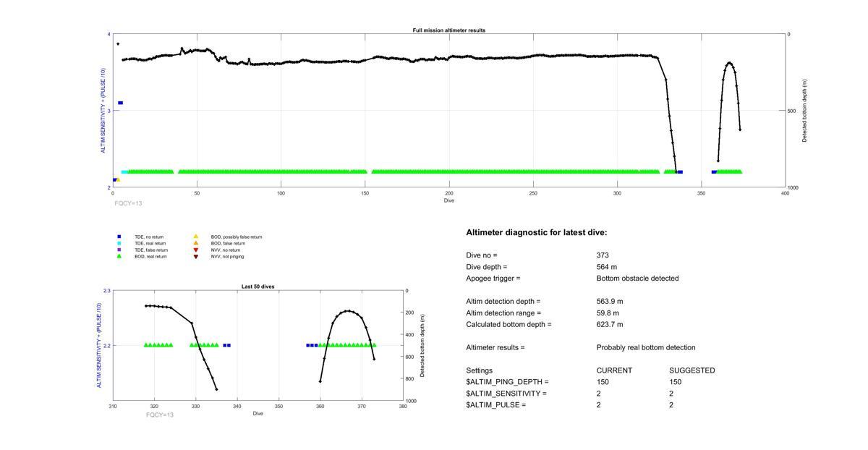This screenshot has height=450, width=868.
Task: Click the 'Altim detection range =' label
Action: (x=503, y=313)
